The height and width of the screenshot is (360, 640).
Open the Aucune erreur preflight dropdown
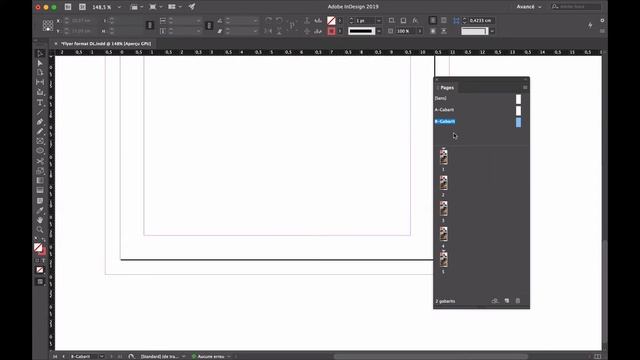click(x=229, y=356)
